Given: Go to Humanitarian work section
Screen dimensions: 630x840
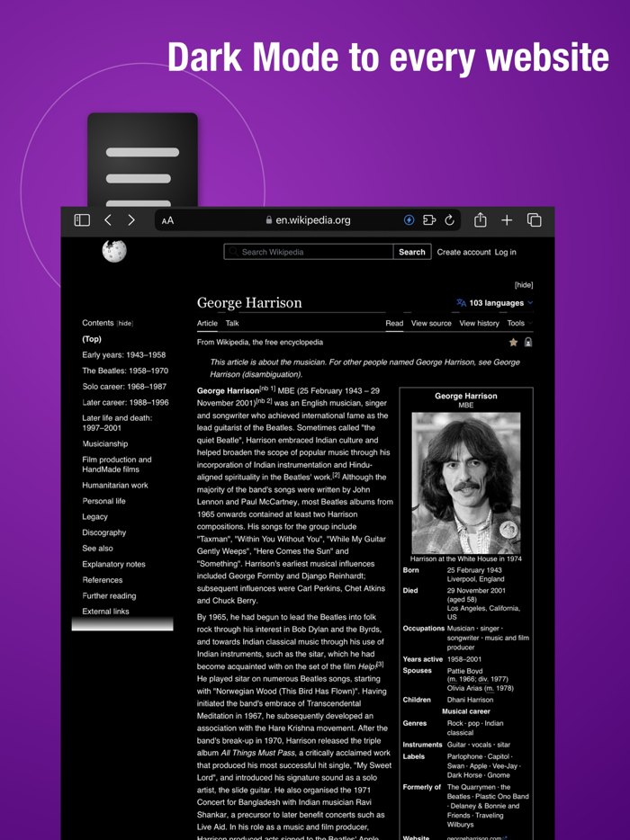Looking at the screenshot, I should (114, 486).
